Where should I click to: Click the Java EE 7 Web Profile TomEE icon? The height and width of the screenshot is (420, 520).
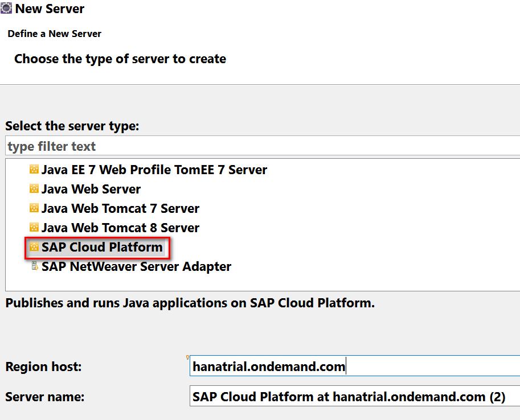pyautogui.click(x=34, y=170)
